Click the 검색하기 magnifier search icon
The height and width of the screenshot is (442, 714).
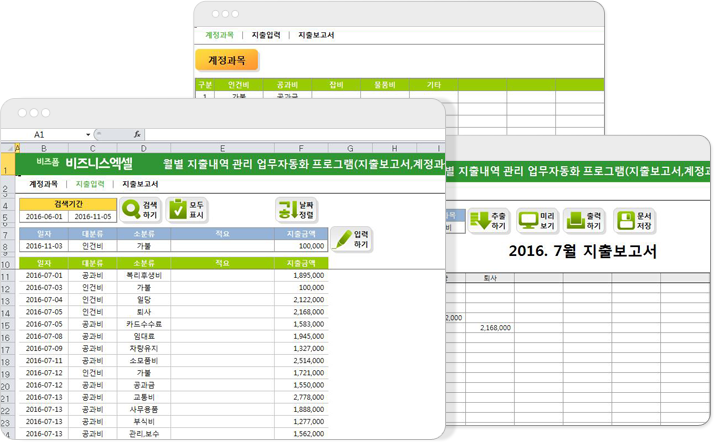click(133, 210)
